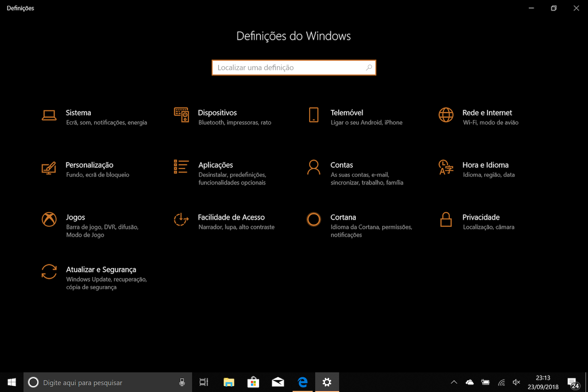588x392 pixels.
Task: Select the Jogos title text
Action: point(75,217)
